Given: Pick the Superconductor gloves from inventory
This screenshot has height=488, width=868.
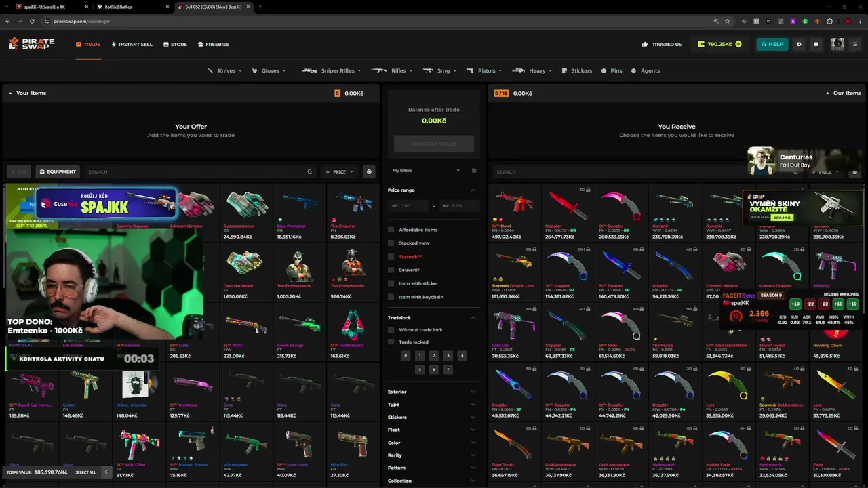Looking at the screenshot, I should coord(246,213).
